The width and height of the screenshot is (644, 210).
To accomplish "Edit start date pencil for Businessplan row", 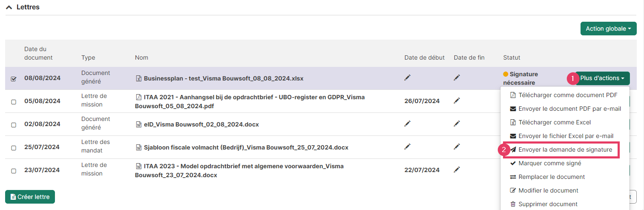I will tap(408, 78).
